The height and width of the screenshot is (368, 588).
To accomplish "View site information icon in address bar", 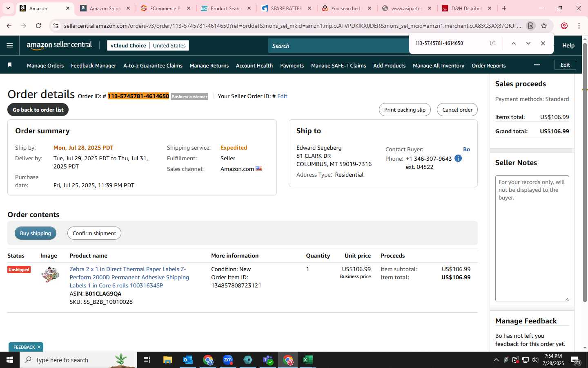I will [x=56, y=26].
